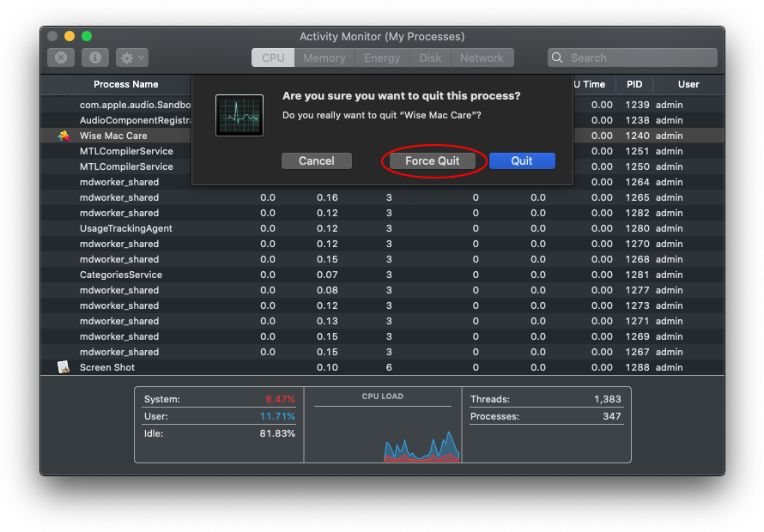The image size is (764, 532).
Task: Confirm with the blue Quit button
Action: pyautogui.click(x=522, y=161)
